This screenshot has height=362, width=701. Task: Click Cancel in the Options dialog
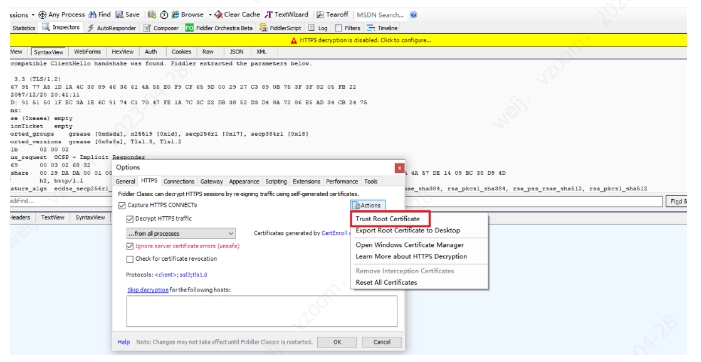point(382,342)
